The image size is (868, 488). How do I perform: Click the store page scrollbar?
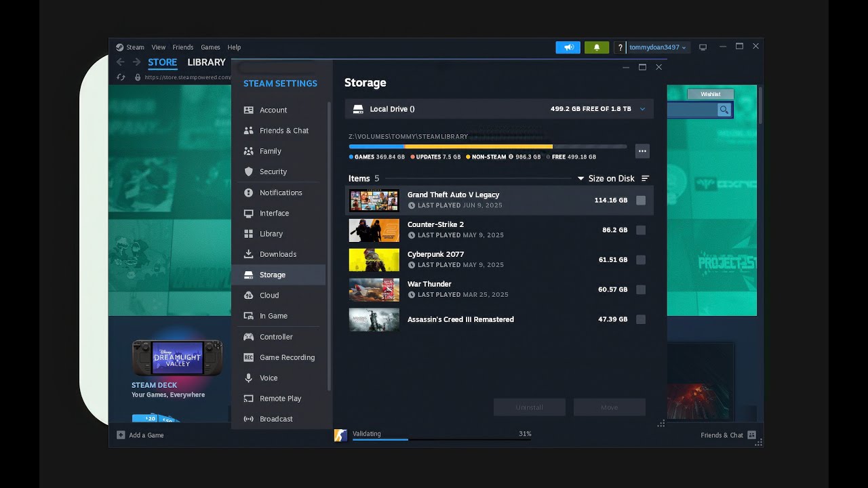tap(760, 106)
